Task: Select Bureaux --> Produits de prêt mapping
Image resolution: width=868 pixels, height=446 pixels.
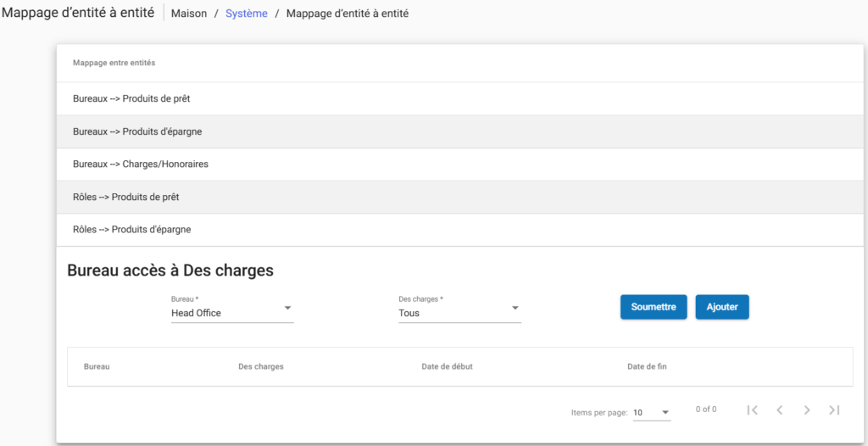Action: pyautogui.click(x=131, y=99)
